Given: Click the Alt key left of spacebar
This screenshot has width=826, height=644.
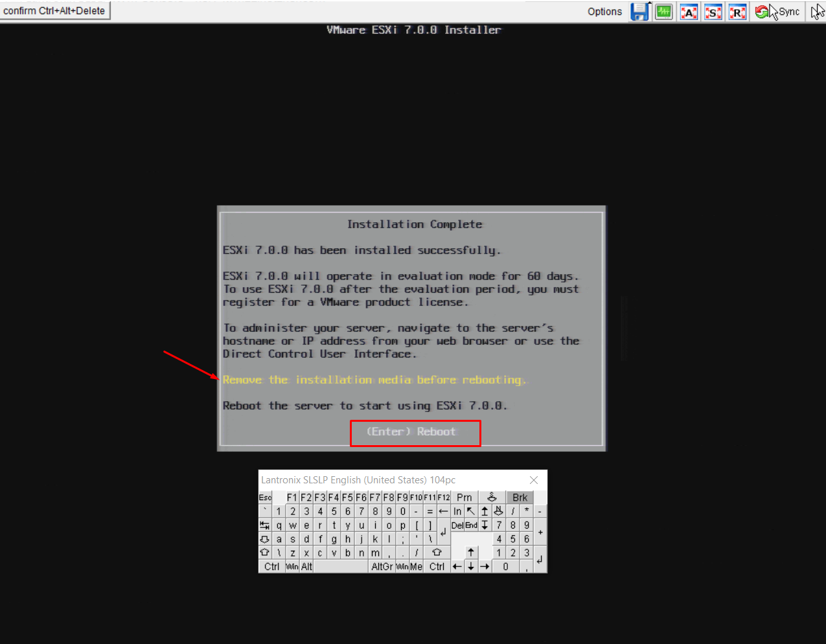Looking at the screenshot, I should [x=306, y=566].
